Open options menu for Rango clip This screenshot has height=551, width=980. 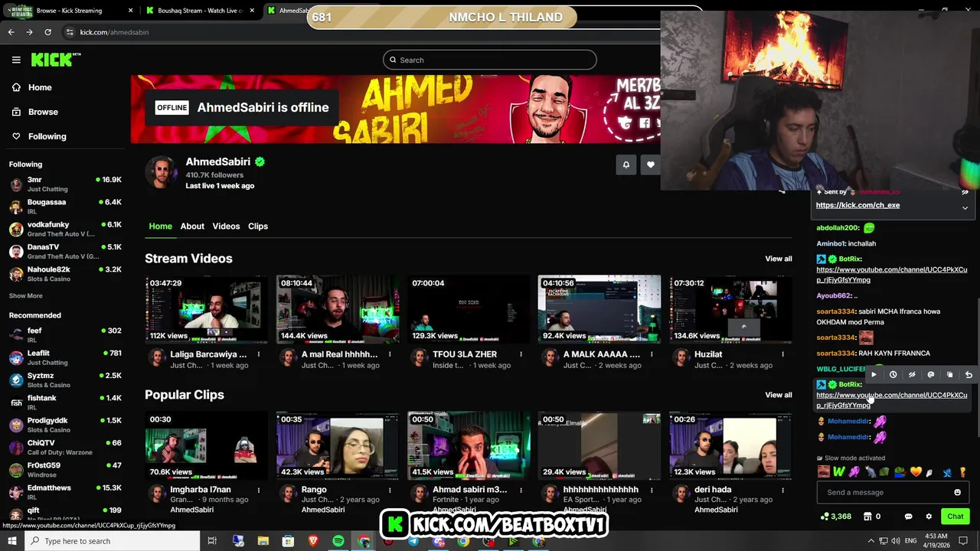(x=390, y=490)
